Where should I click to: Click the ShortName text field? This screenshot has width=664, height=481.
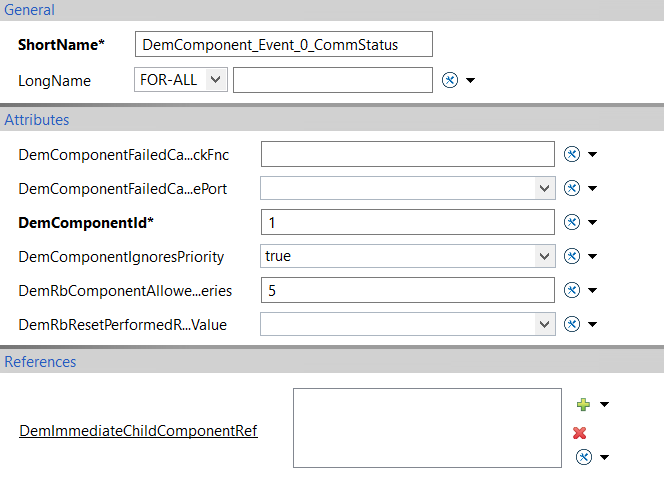(284, 44)
